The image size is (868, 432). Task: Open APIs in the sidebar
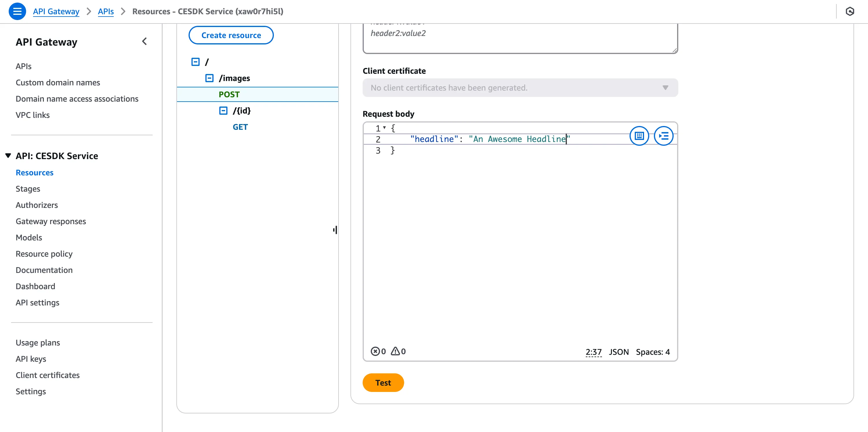pyautogui.click(x=23, y=66)
